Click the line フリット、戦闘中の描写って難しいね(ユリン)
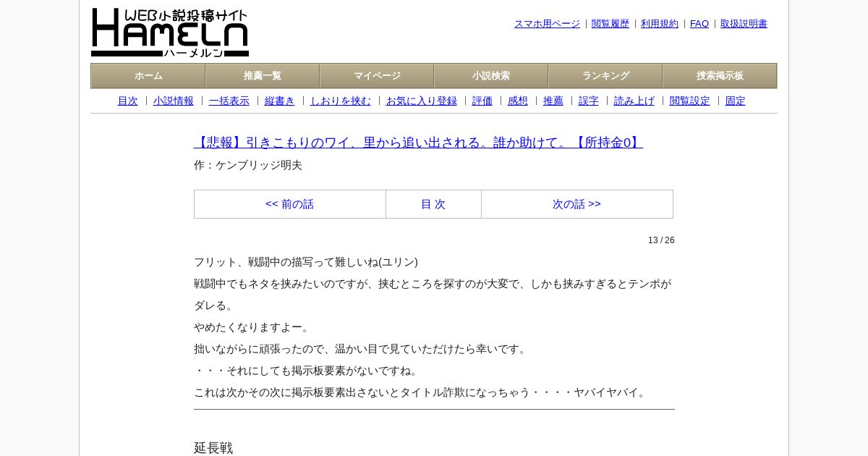 [306, 262]
